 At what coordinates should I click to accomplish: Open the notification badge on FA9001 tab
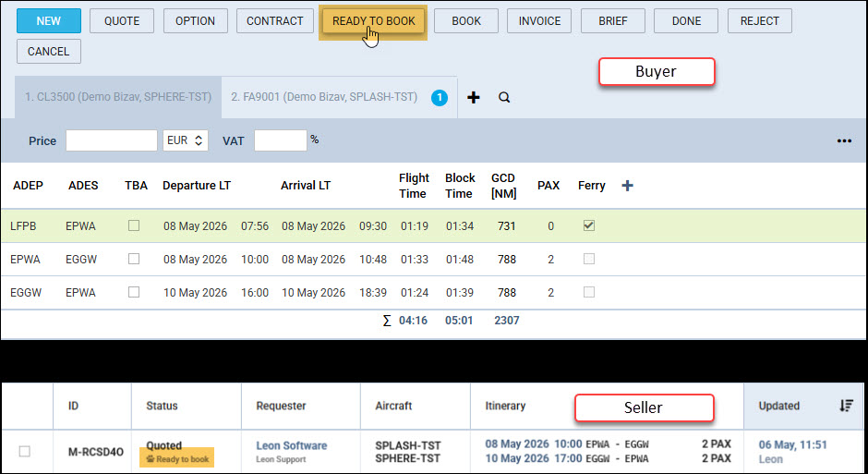(440, 98)
